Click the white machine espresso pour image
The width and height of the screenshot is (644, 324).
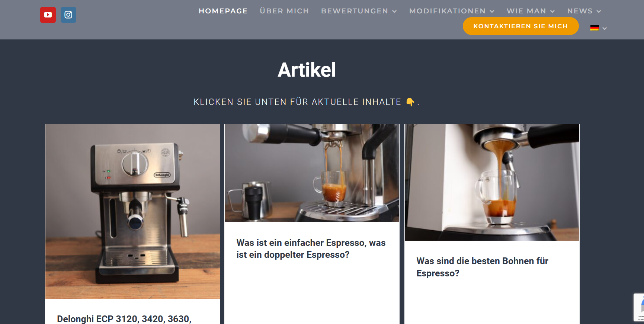(x=492, y=182)
